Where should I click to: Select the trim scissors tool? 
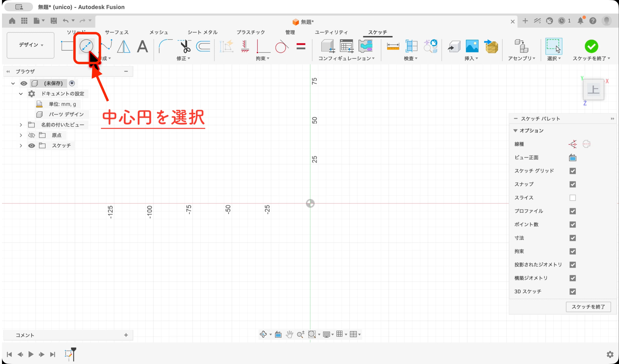(184, 46)
